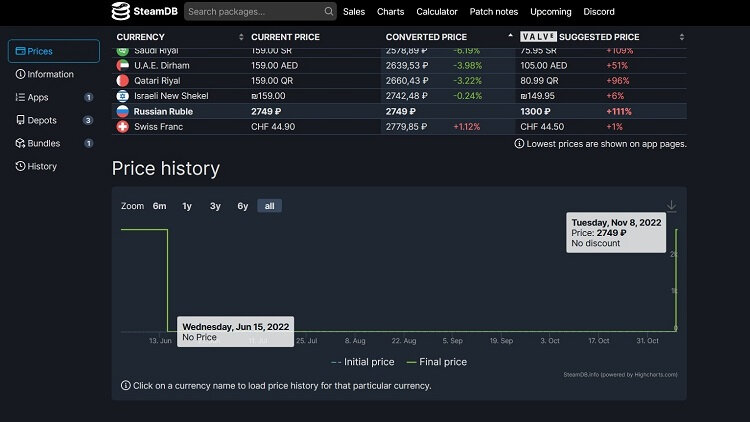The height and width of the screenshot is (422, 750).
Task: Click the Russian Ruble flag icon
Action: (x=123, y=111)
